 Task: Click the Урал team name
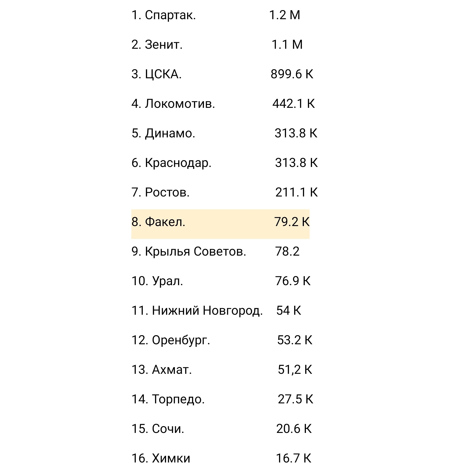(167, 281)
